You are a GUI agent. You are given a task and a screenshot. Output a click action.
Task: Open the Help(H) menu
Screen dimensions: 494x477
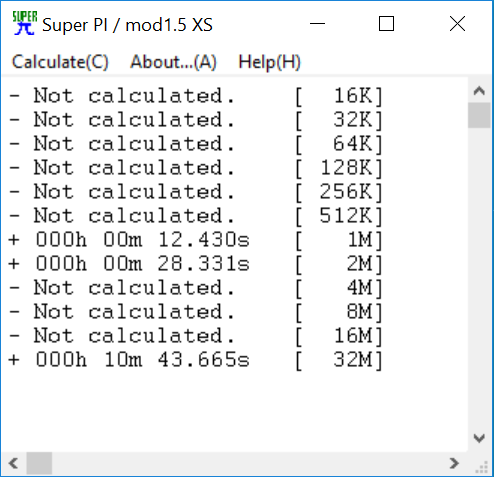pyautogui.click(x=269, y=62)
